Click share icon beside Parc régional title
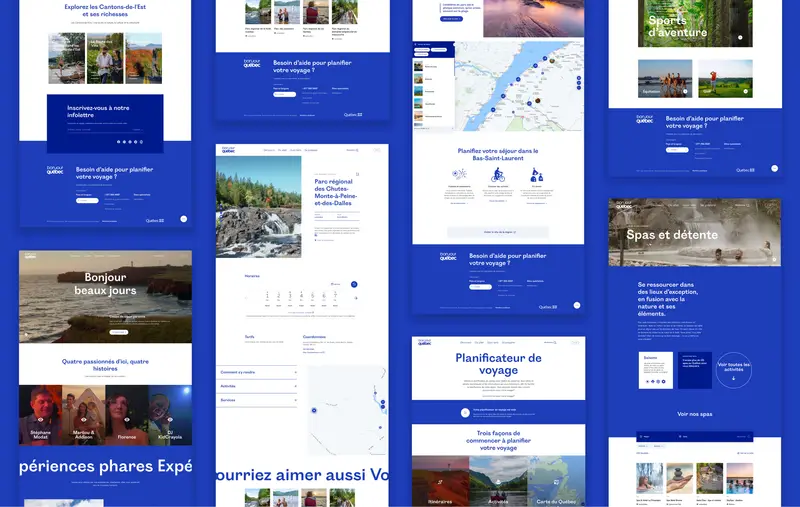 pyautogui.click(x=357, y=174)
